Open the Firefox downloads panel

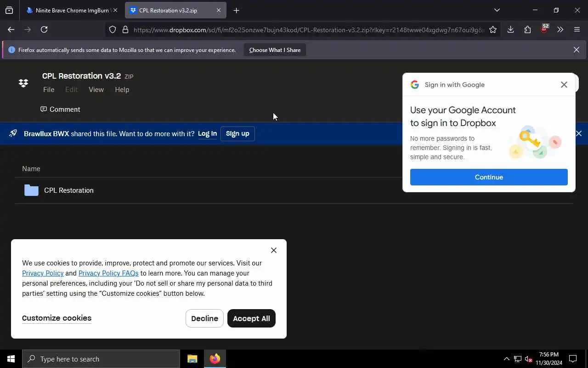(510, 29)
